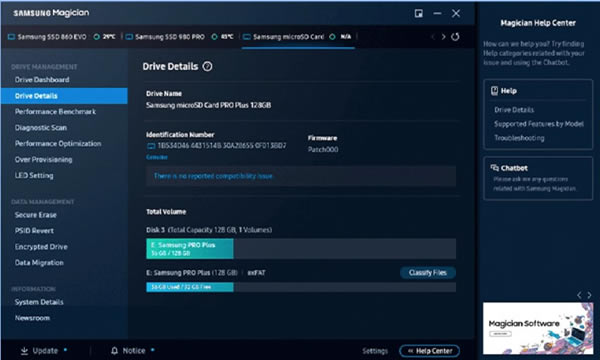Click the refresh drives icon in tab bar

[455, 37]
